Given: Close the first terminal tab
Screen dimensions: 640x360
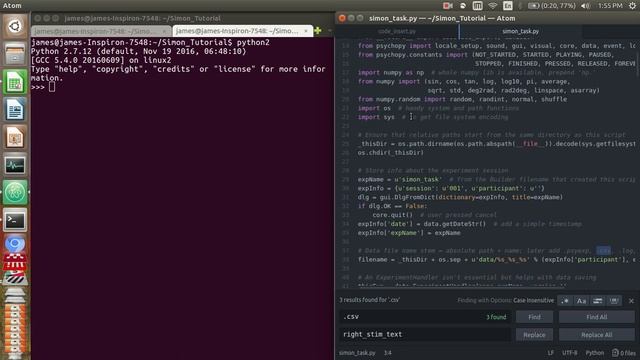Looking at the screenshot, I should pyautogui.click(x=164, y=31).
